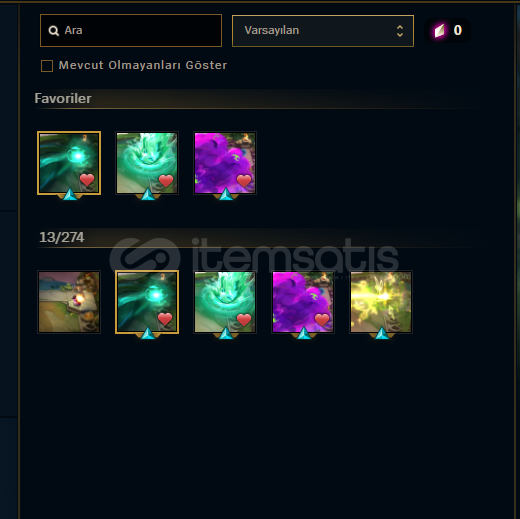Click the Ara search field
The width and height of the screenshot is (520, 519).
(x=131, y=30)
